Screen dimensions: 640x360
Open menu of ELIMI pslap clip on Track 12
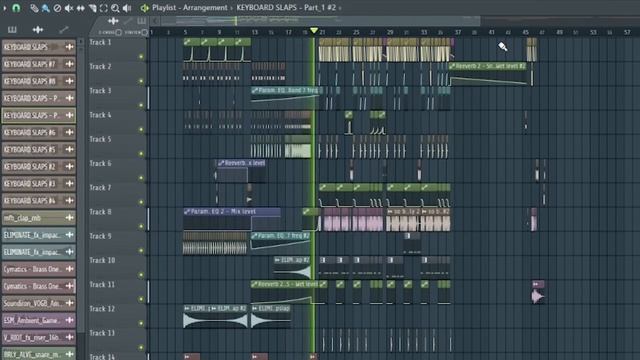click(255, 308)
